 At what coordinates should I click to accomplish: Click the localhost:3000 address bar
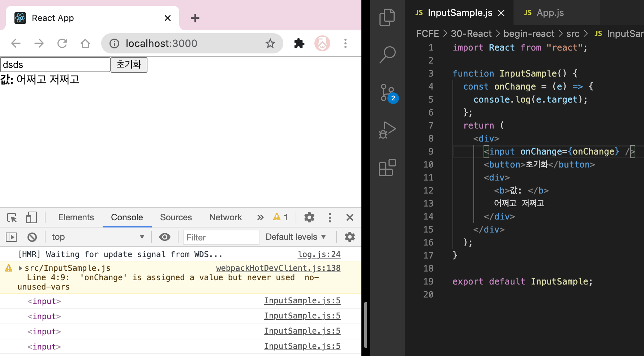pos(192,43)
